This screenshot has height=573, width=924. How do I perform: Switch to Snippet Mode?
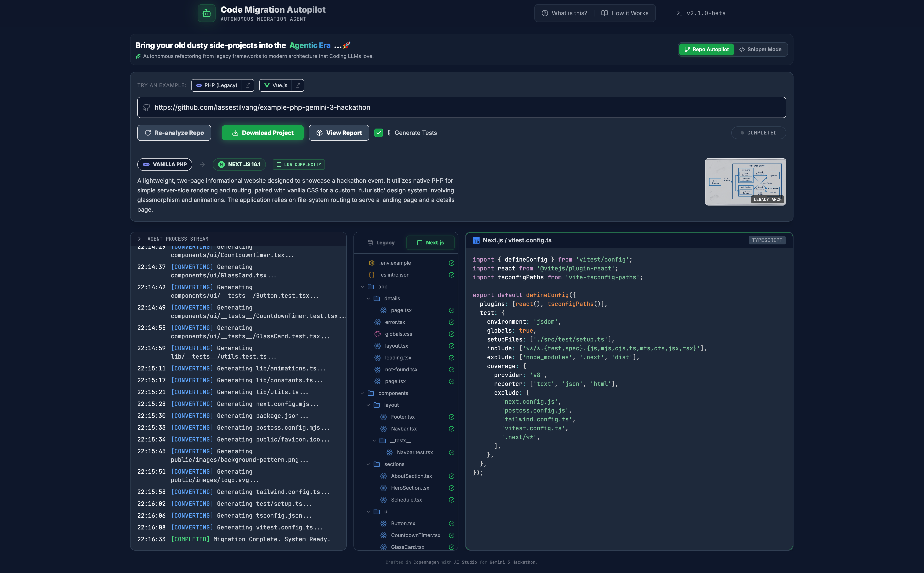[x=760, y=49]
